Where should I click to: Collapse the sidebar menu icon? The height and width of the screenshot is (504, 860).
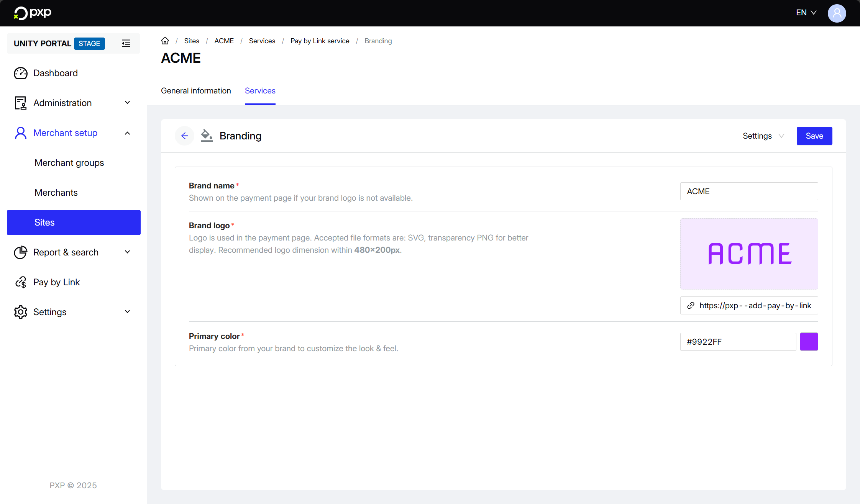(x=126, y=44)
